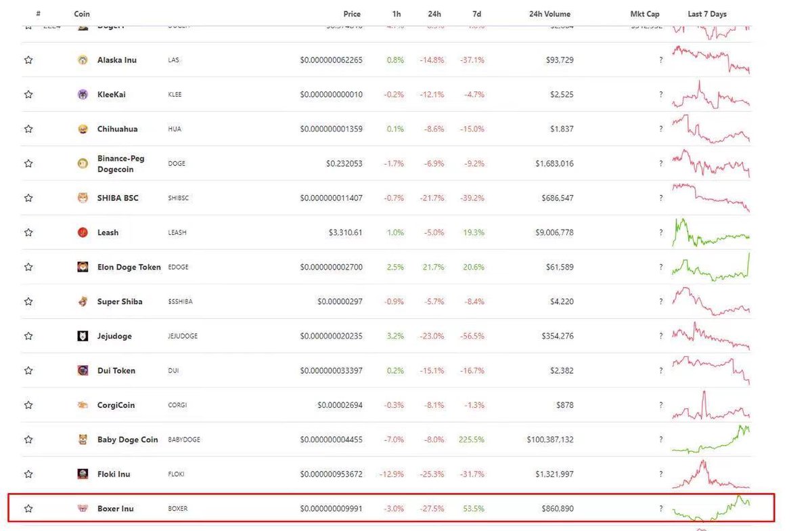Open Floki Inu 7-day sparkline chart
The height and width of the screenshot is (531, 812).
[x=710, y=474]
